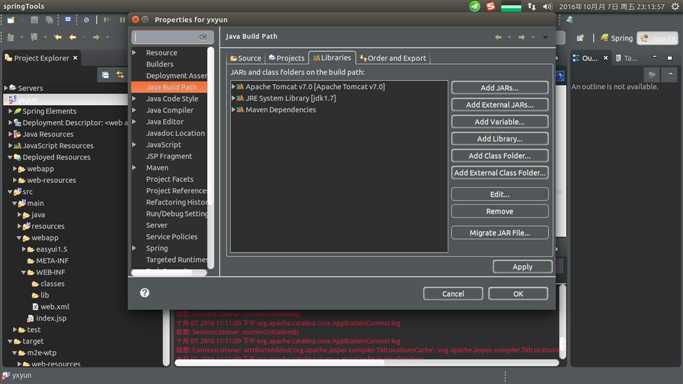Click the console horizontal scrollbar
The image size is (683, 384).
tap(366, 362)
